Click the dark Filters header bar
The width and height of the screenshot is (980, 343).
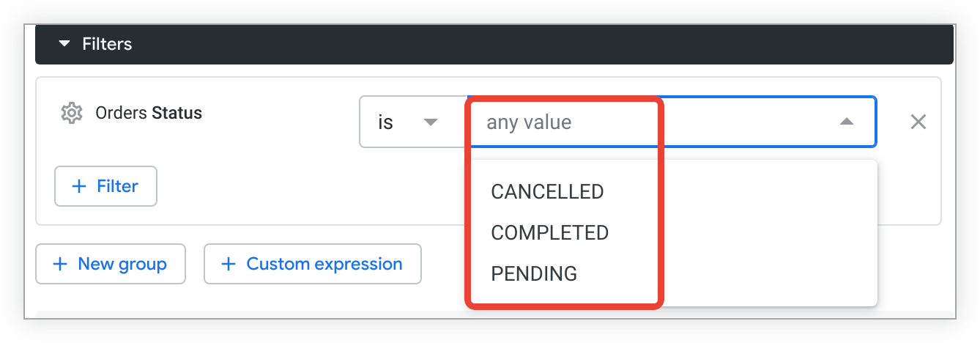click(x=513, y=45)
